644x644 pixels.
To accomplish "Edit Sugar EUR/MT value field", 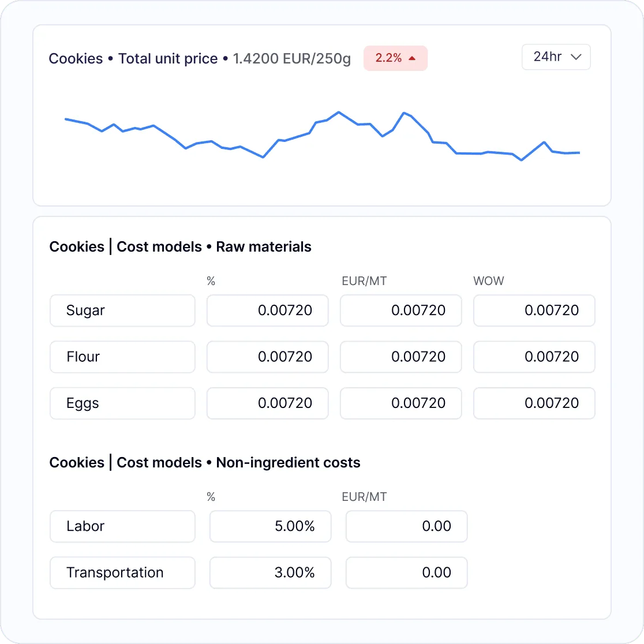I will (401, 310).
